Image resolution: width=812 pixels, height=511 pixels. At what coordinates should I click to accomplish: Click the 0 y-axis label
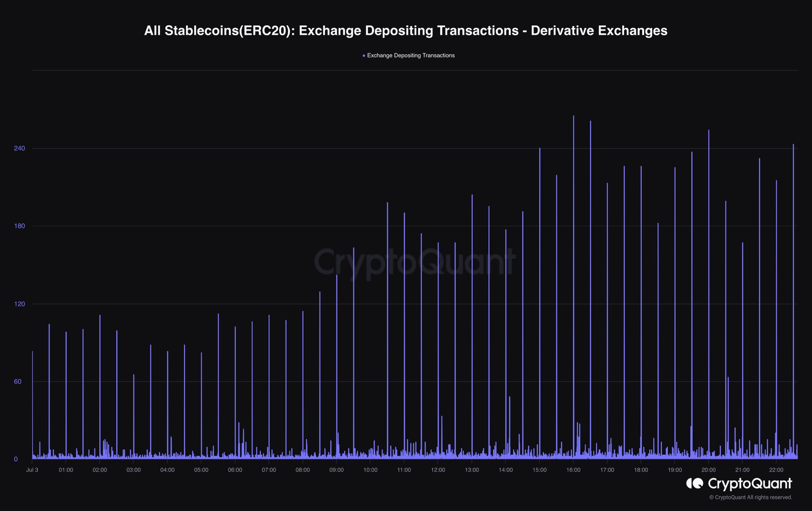(16, 460)
